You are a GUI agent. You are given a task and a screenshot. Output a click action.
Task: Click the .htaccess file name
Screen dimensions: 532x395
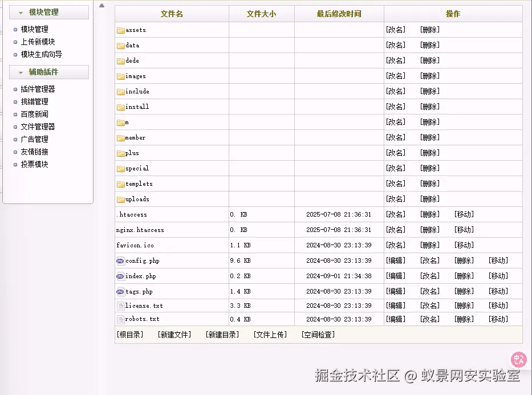pos(132,215)
